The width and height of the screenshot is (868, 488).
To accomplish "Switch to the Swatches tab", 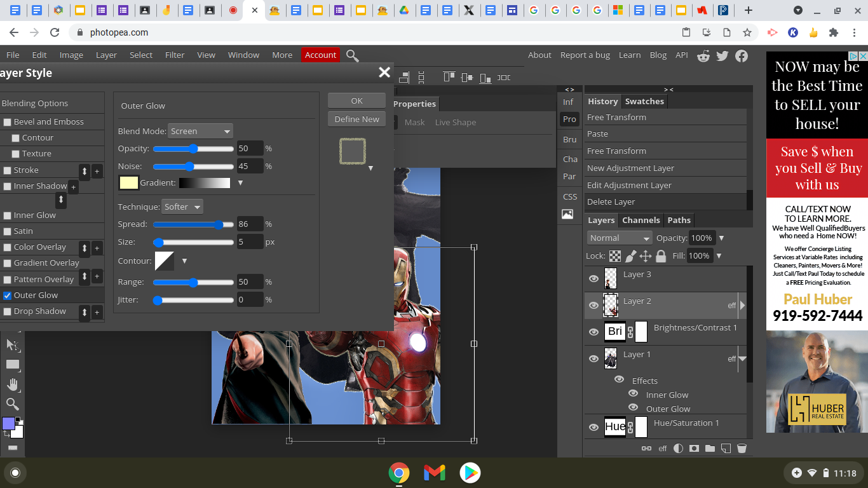I will (644, 101).
